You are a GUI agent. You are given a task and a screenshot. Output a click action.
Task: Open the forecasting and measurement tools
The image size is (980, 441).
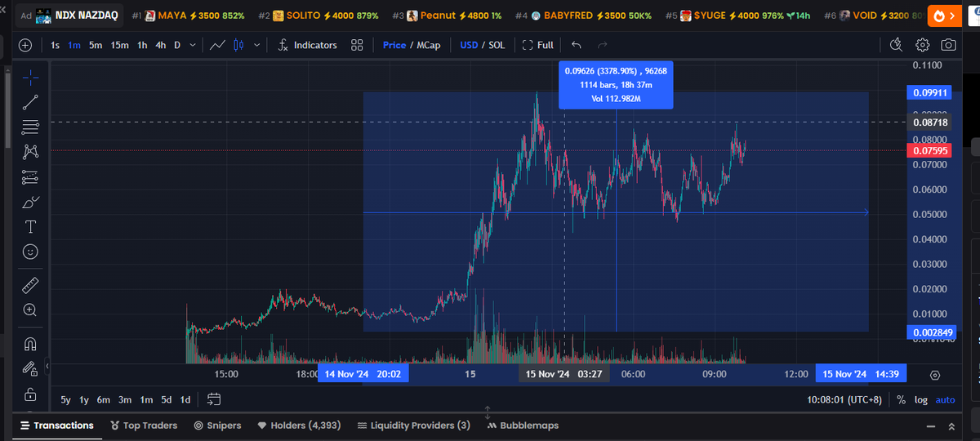click(x=30, y=176)
